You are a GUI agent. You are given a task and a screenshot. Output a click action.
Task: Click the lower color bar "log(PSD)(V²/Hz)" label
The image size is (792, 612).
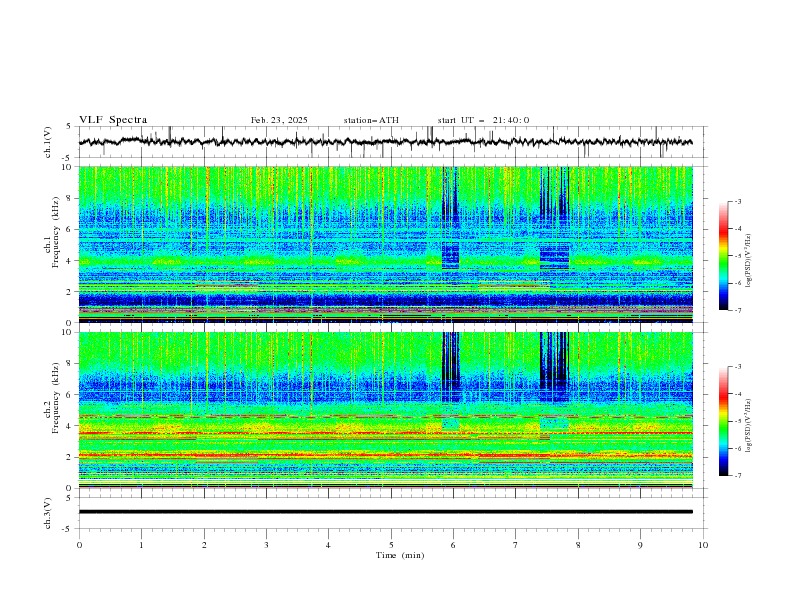[x=749, y=425]
